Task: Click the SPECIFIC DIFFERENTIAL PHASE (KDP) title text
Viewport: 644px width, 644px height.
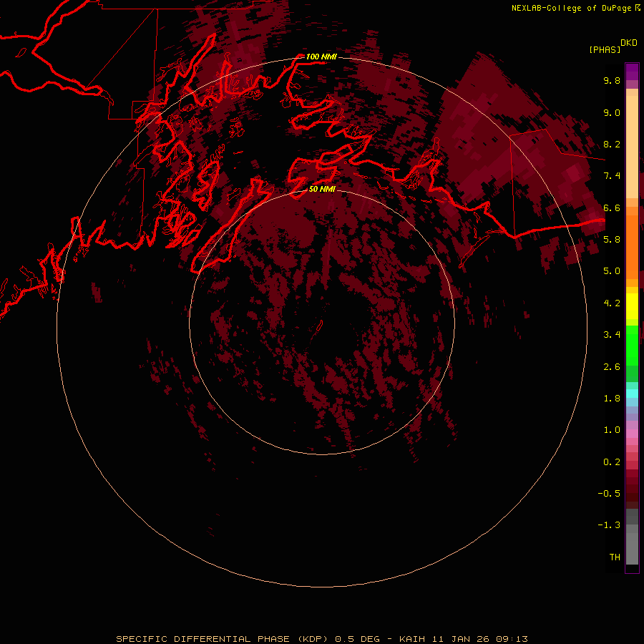Action: pos(222,639)
